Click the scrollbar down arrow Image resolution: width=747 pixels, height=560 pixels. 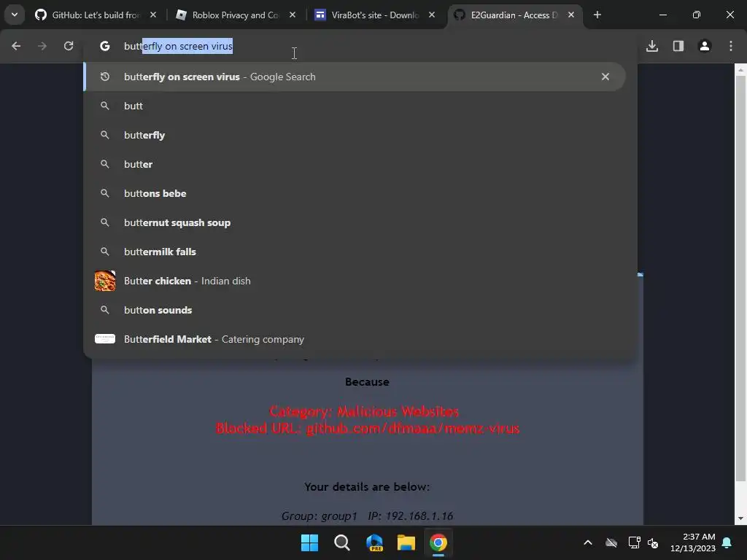(x=740, y=518)
